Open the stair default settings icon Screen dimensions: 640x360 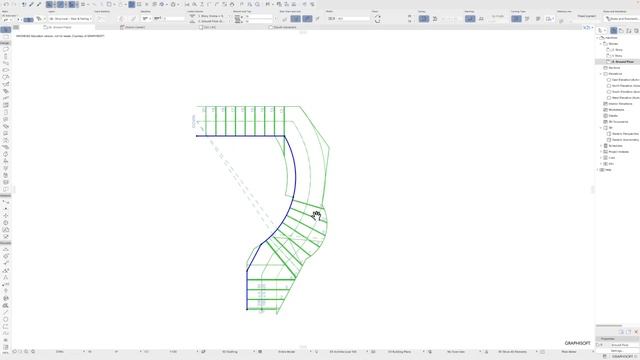coord(7,19)
